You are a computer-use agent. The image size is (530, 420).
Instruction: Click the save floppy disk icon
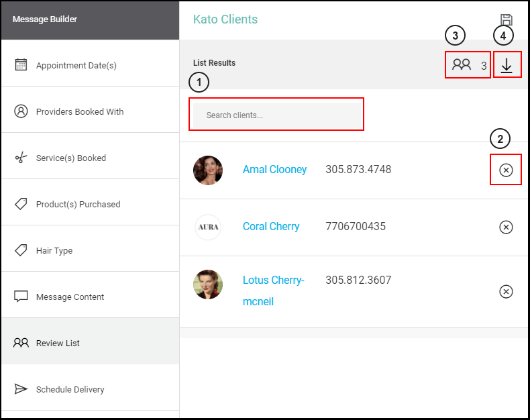(x=506, y=20)
